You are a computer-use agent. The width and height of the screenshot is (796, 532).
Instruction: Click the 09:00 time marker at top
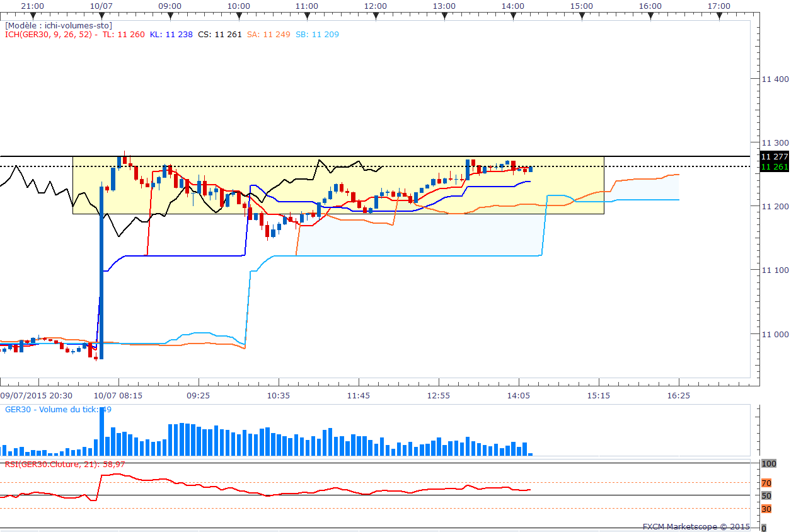click(170, 6)
